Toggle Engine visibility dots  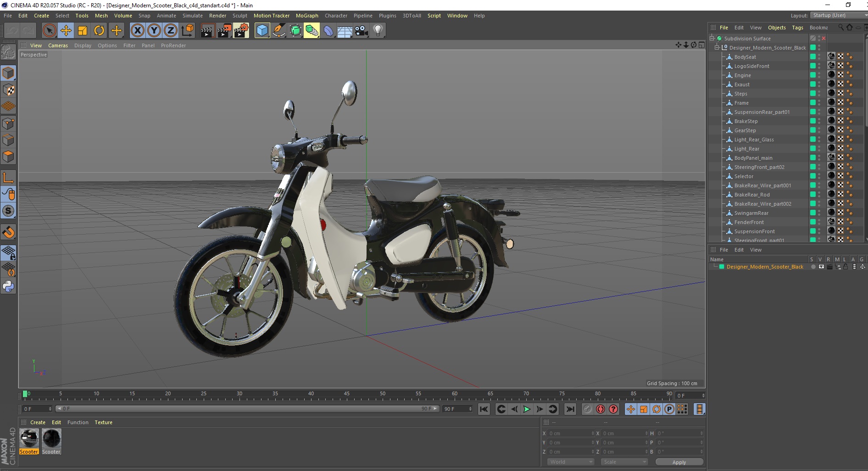click(819, 75)
